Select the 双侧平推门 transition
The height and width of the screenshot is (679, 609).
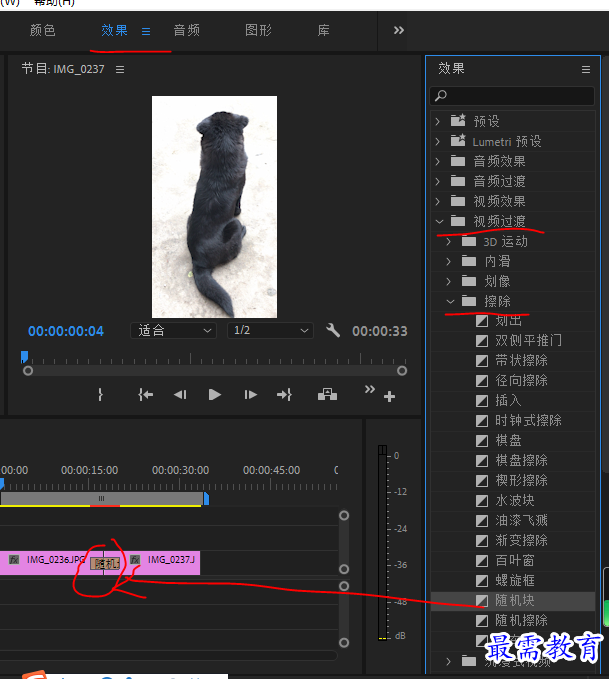point(528,340)
